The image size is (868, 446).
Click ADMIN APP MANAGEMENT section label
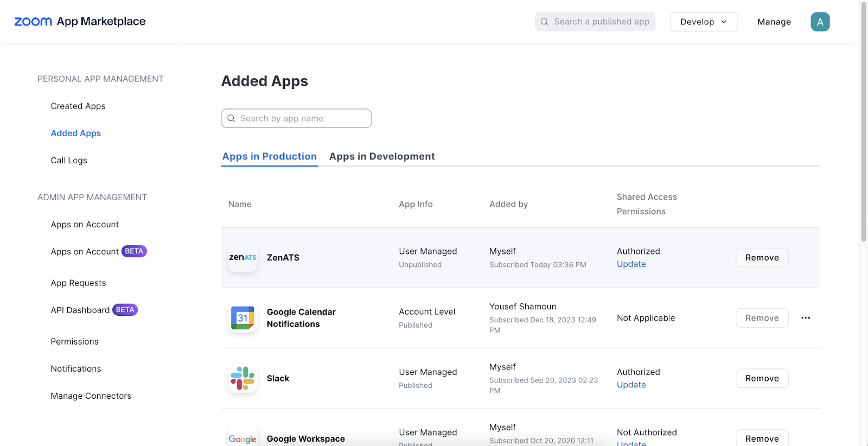pos(92,197)
